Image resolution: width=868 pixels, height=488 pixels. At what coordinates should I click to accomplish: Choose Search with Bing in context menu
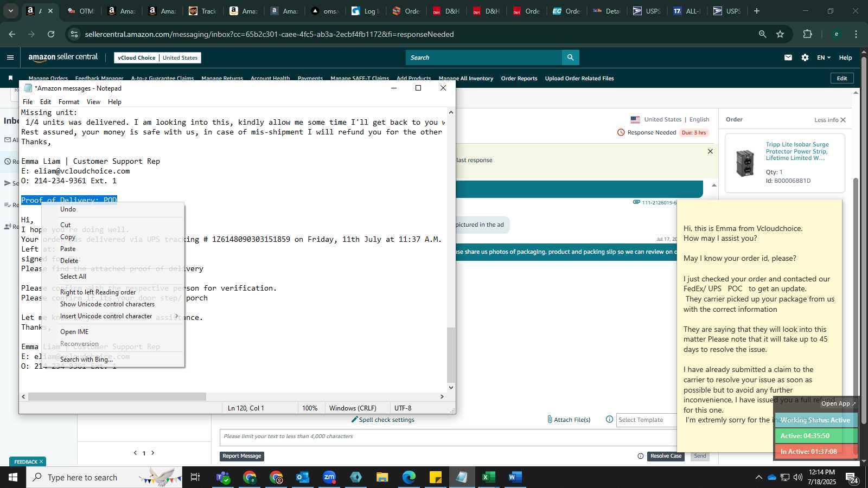pos(113,359)
